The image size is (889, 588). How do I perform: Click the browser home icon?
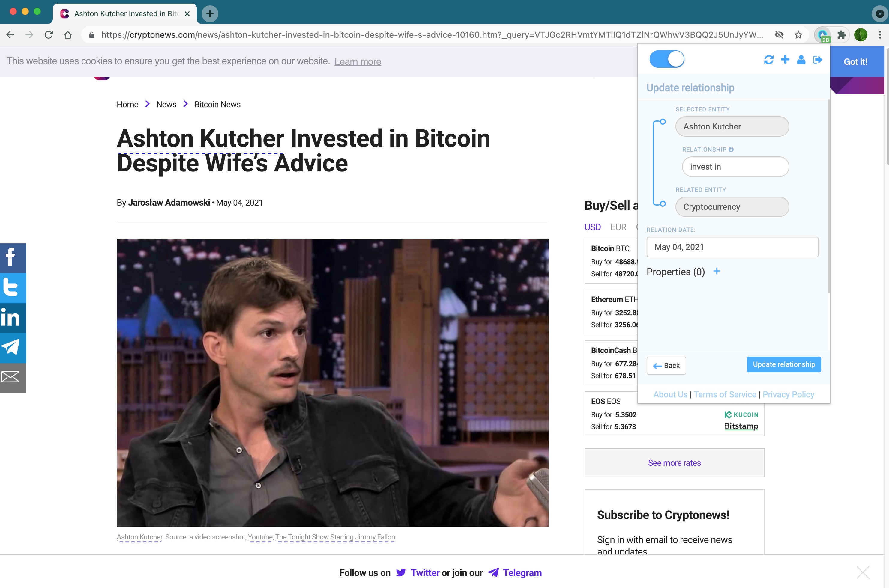67,35
